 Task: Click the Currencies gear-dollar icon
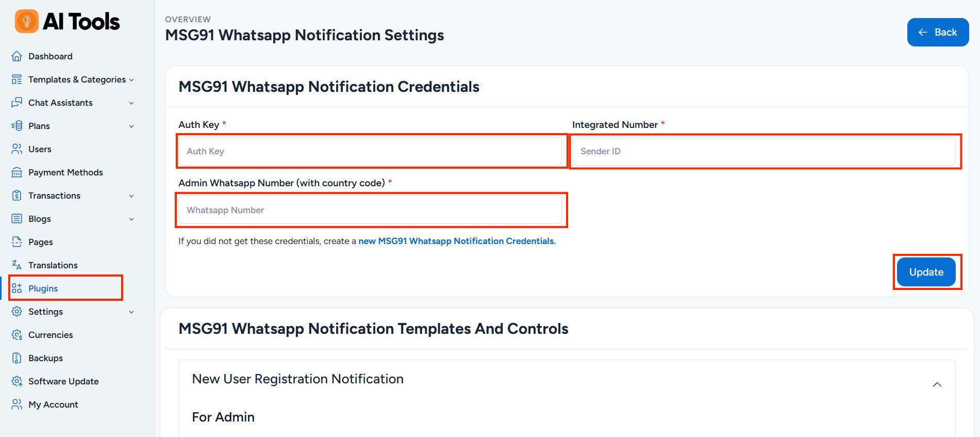(x=17, y=335)
